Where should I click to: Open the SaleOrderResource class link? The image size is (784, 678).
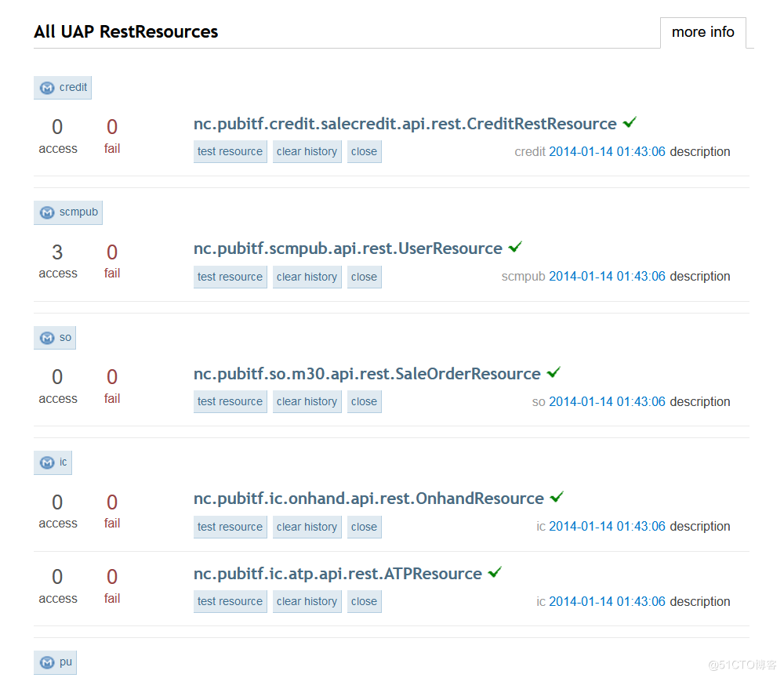tap(367, 374)
